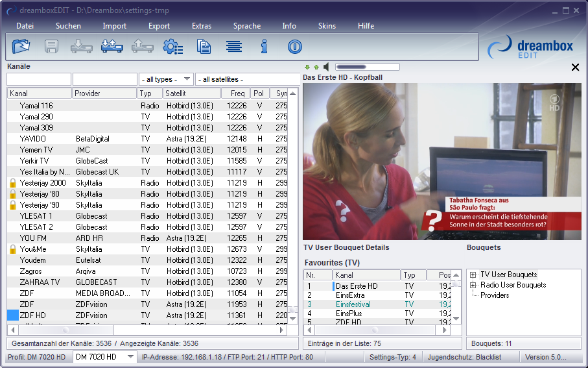The image size is (588, 368).
Task: Click the green up arrow above video
Action: tap(316, 67)
